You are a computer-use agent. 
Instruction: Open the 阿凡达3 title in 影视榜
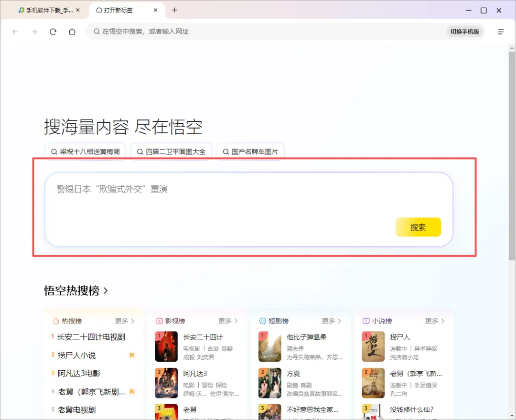[x=195, y=374]
